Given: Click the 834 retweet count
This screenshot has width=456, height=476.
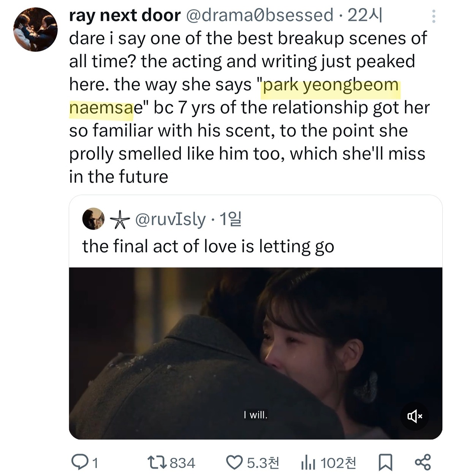Looking at the screenshot, I should [x=182, y=463].
